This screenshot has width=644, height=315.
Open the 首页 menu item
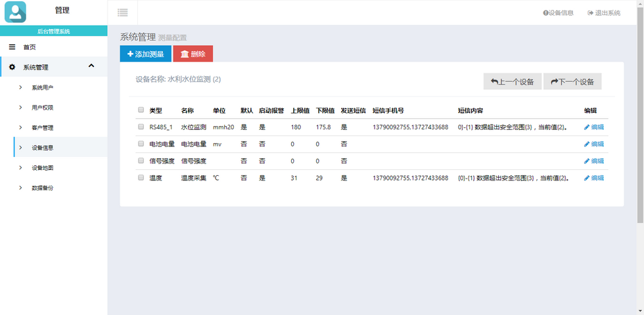30,47
